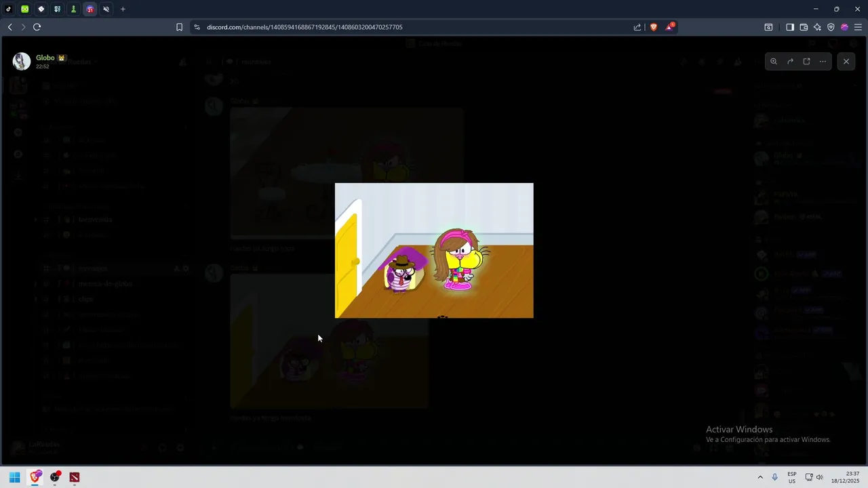Switch to the TikTok browser tab

click(x=9, y=9)
